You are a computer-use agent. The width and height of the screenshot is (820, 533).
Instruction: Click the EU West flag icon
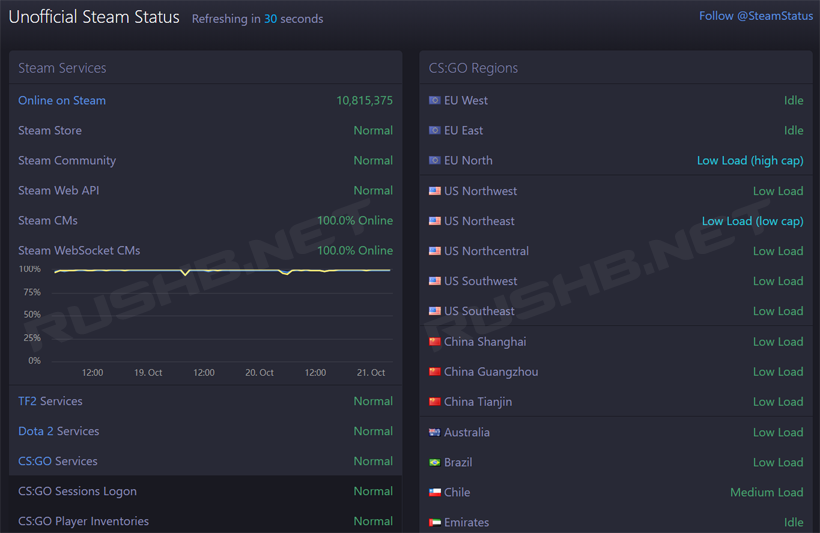pyautogui.click(x=435, y=101)
